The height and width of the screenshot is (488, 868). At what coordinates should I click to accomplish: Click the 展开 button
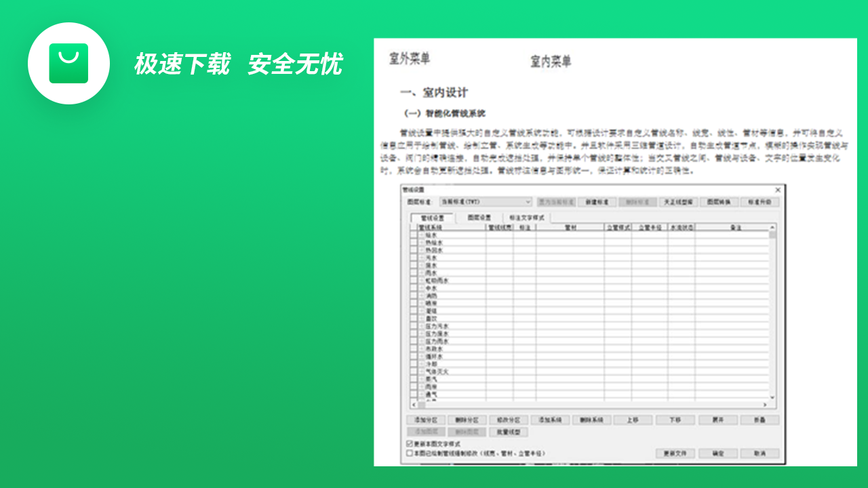[717, 420]
